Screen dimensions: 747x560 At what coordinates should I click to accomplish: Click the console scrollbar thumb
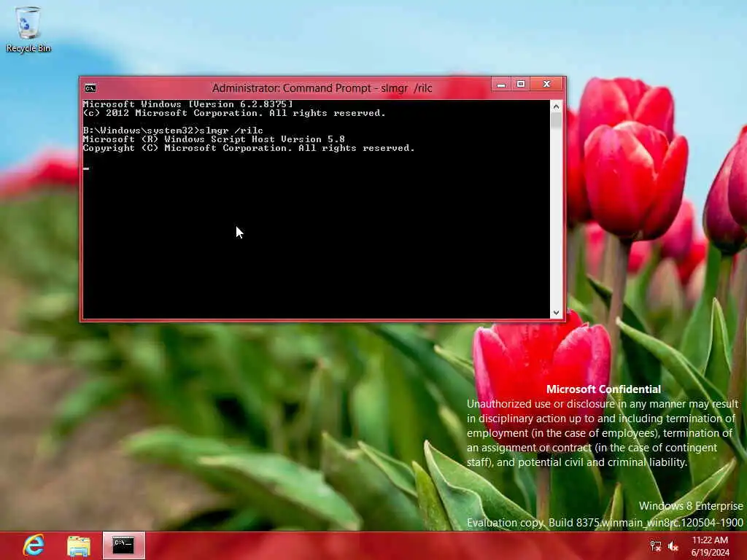coord(556,120)
